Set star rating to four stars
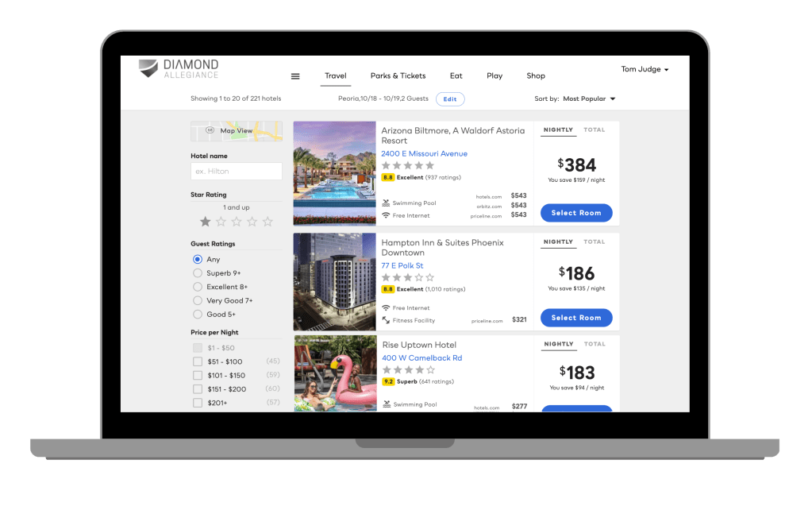Image resolution: width=812 pixels, height=510 pixels. pos(252,222)
